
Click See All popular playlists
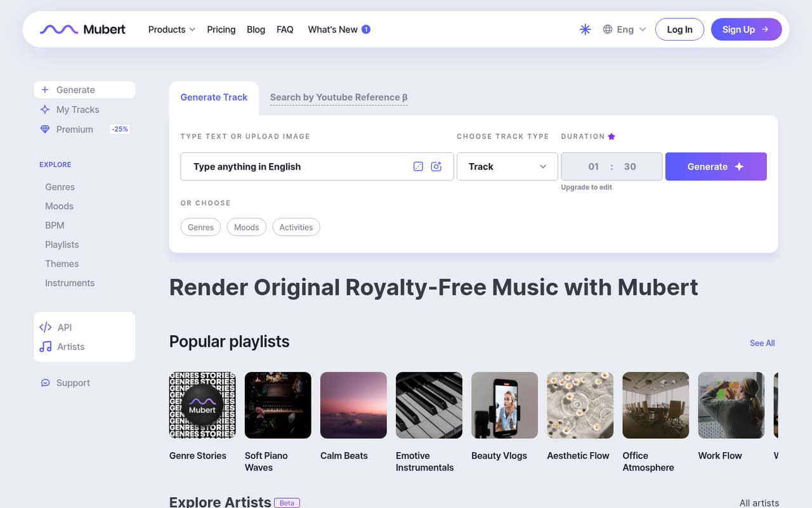click(x=762, y=343)
